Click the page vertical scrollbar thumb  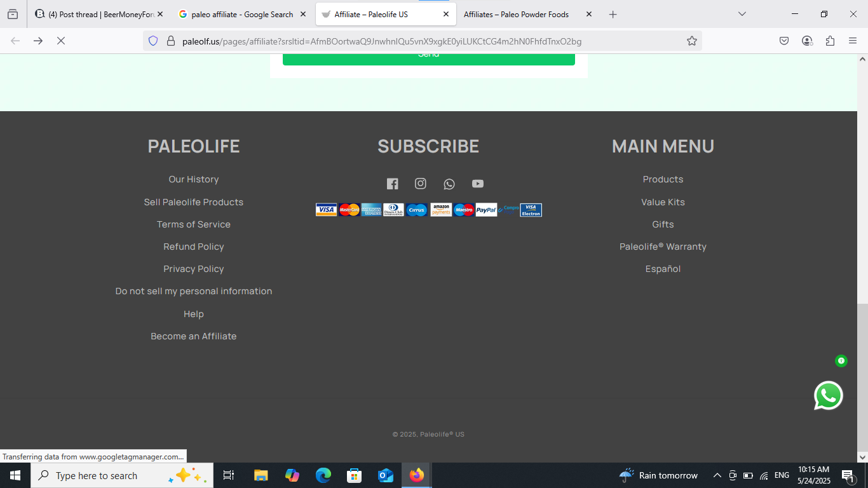coord(862,376)
